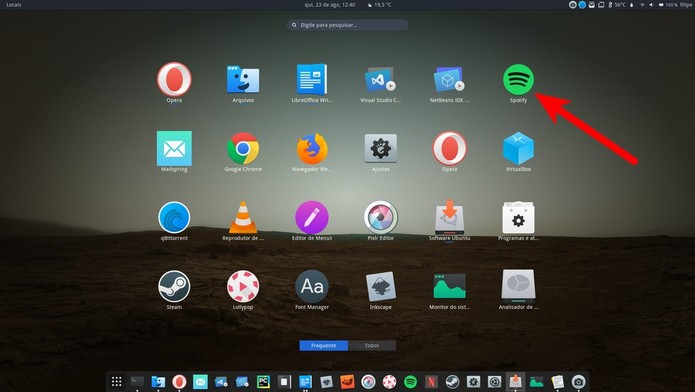Focus the Digite para pesquisar search field
695x392 pixels.
pyautogui.click(x=348, y=25)
